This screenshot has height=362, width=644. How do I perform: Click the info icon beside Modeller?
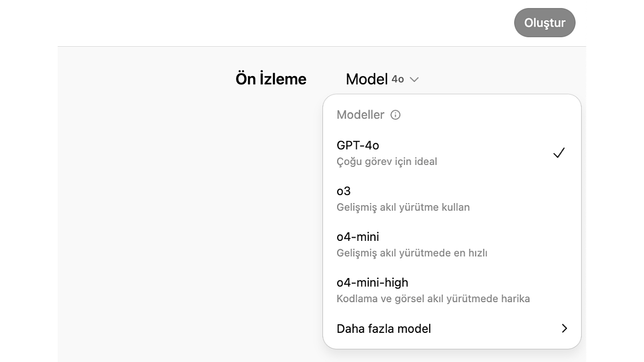click(x=395, y=115)
